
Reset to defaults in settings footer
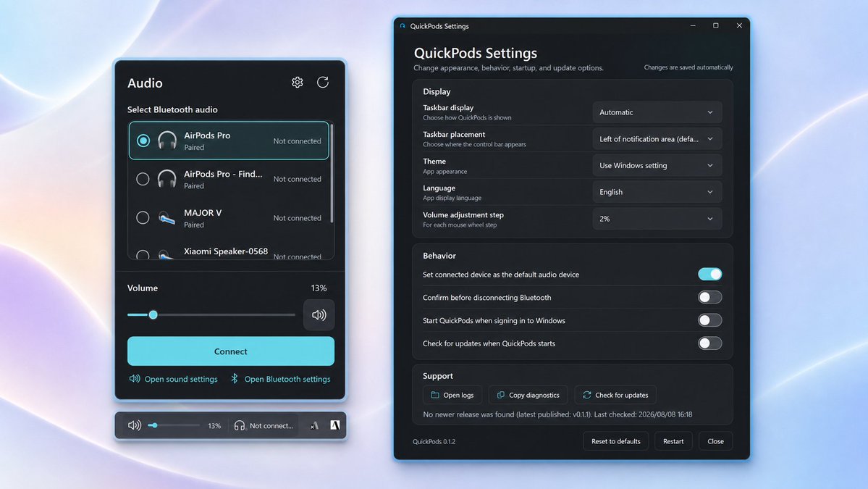pyautogui.click(x=615, y=441)
